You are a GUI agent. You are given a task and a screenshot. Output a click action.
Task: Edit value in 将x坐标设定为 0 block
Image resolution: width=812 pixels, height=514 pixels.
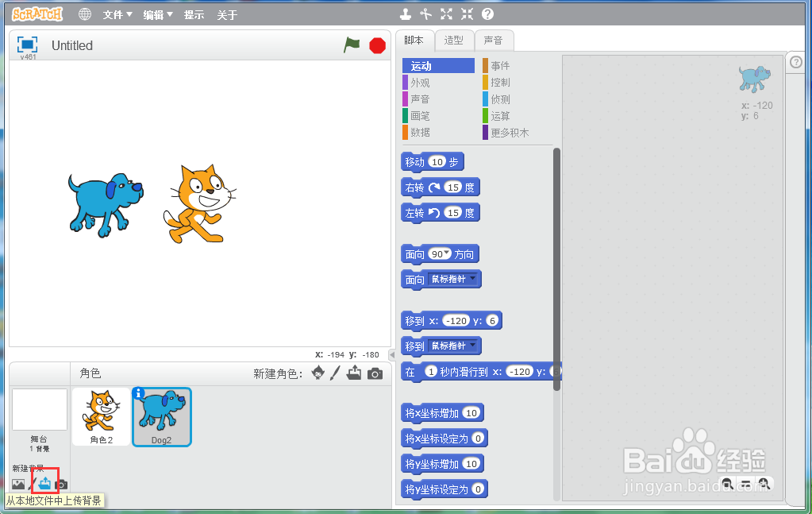[x=478, y=439]
